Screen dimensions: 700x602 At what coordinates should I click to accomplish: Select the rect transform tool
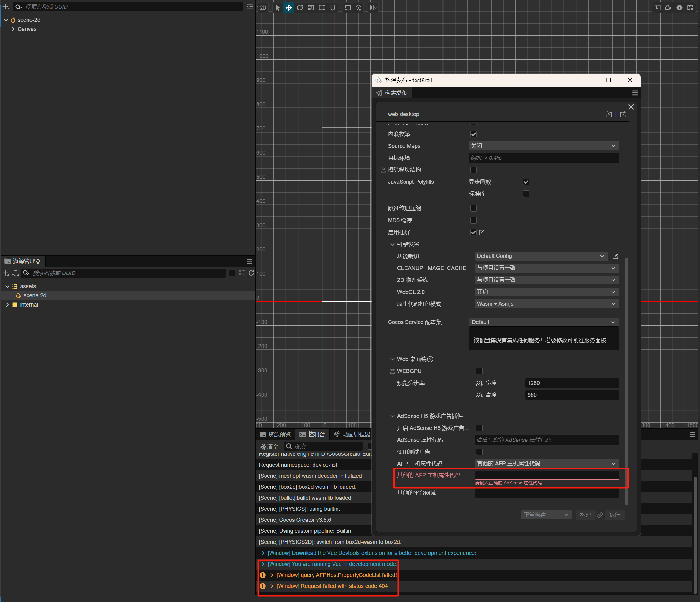coord(322,8)
